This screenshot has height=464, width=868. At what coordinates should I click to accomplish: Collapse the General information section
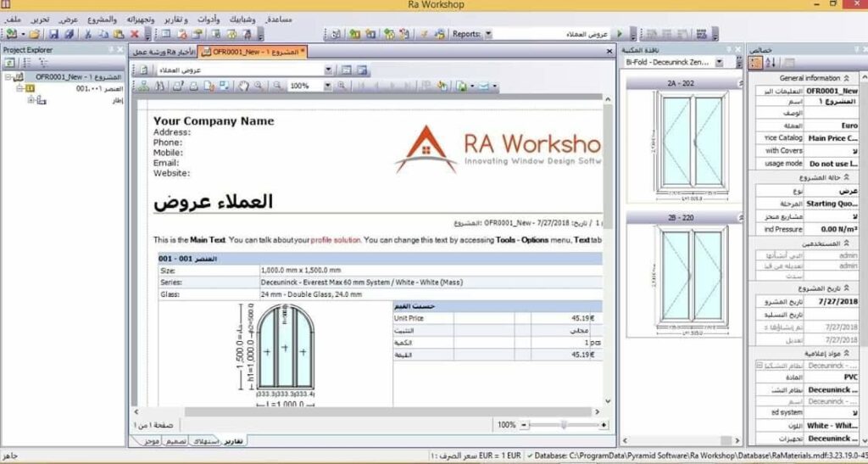point(847,79)
